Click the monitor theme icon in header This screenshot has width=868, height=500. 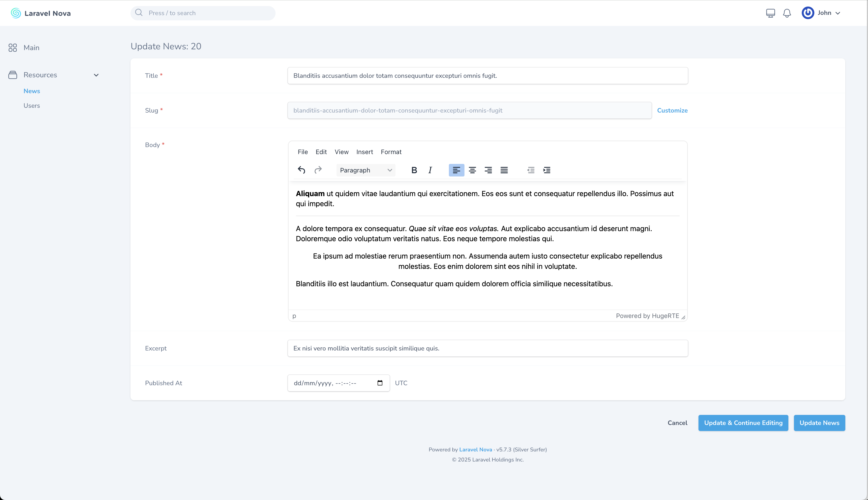pyautogui.click(x=771, y=13)
